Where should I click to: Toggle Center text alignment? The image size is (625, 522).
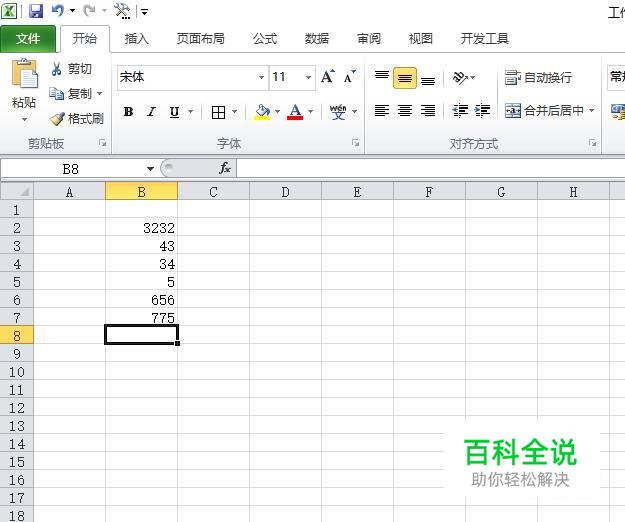pos(405,110)
